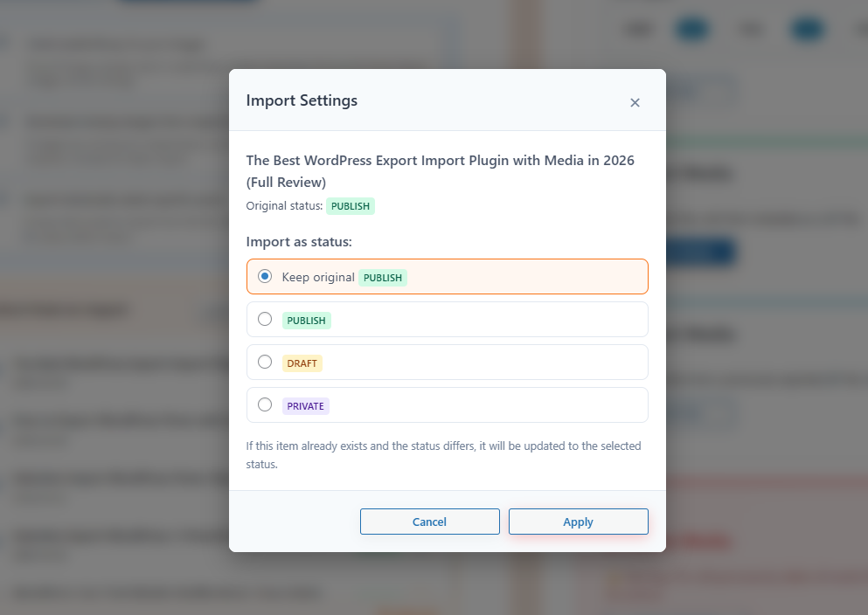Click the yellow DRAFT badge
The width and height of the screenshot is (868, 615).
[302, 363]
